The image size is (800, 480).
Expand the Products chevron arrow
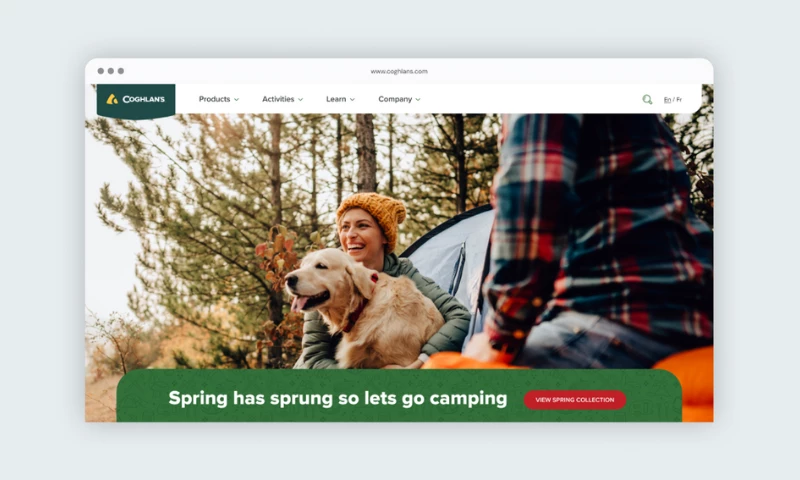(236, 99)
